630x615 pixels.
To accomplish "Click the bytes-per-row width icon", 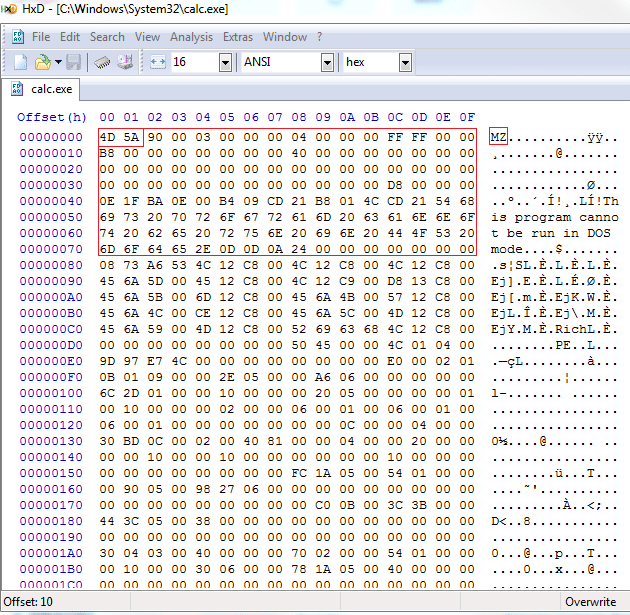I will (x=158, y=62).
